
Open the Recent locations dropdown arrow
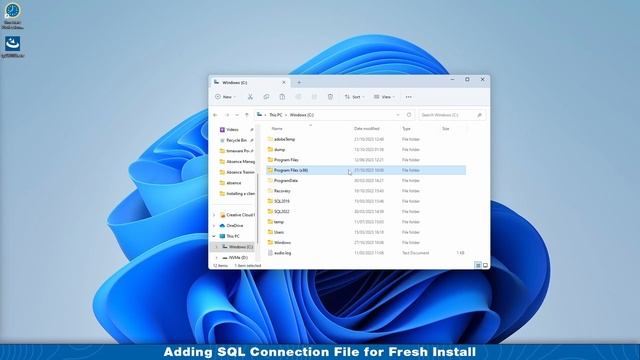pyautogui.click(x=237, y=115)
